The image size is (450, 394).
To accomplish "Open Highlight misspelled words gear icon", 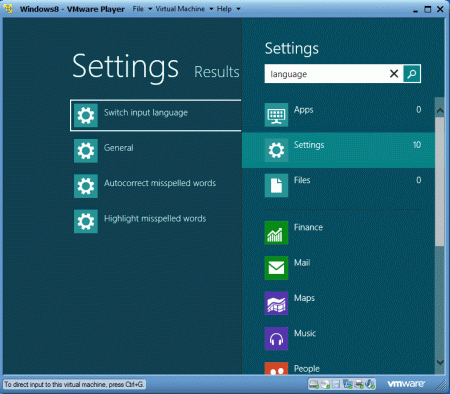I will pos(86,221).
